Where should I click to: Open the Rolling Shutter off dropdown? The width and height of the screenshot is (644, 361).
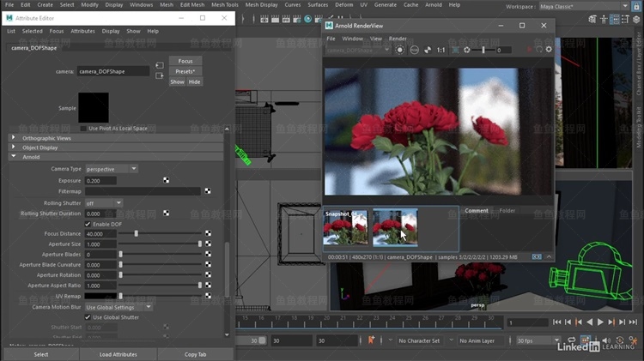point(104,203)
